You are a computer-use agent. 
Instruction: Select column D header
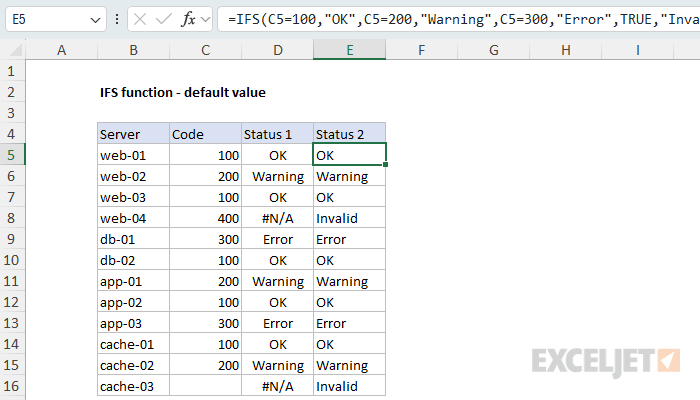coord(278,50)
